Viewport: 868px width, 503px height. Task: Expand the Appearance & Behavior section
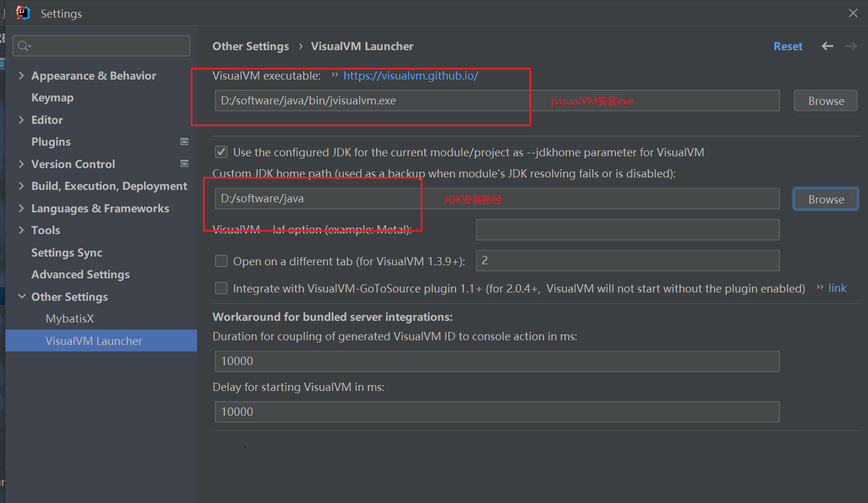(x=21, y=75)
